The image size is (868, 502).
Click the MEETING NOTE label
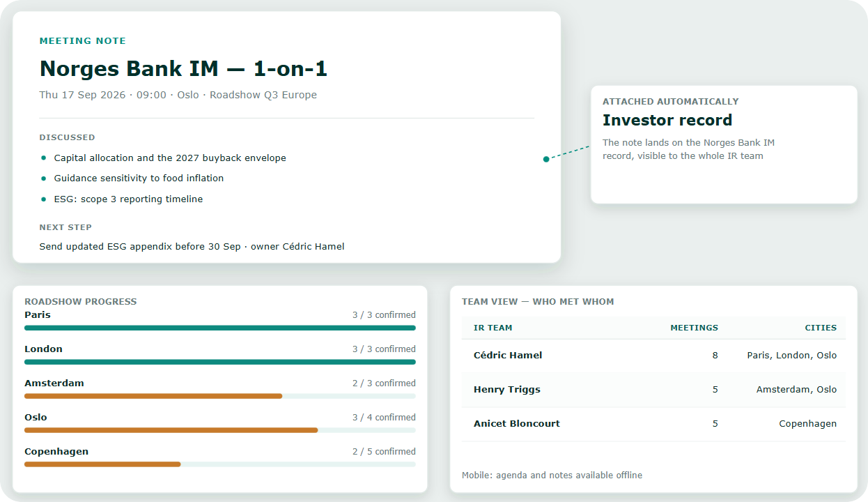[x=83, y=41]
